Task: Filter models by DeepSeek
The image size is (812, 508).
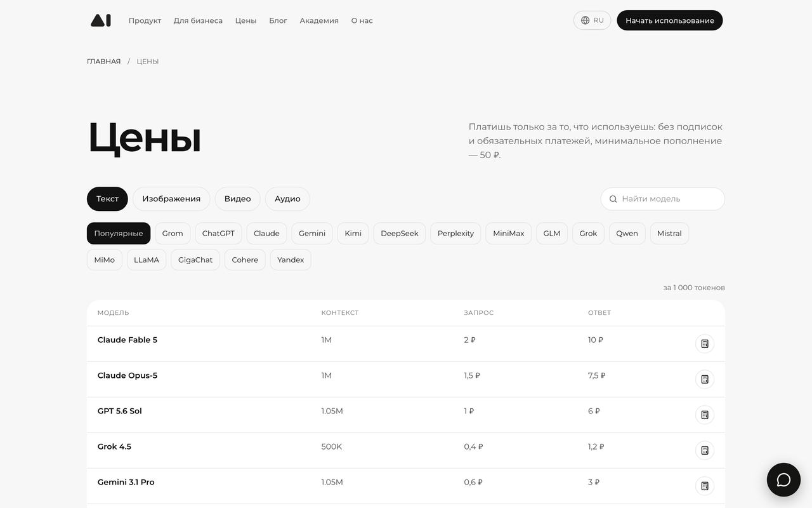Action: point(400,233)
